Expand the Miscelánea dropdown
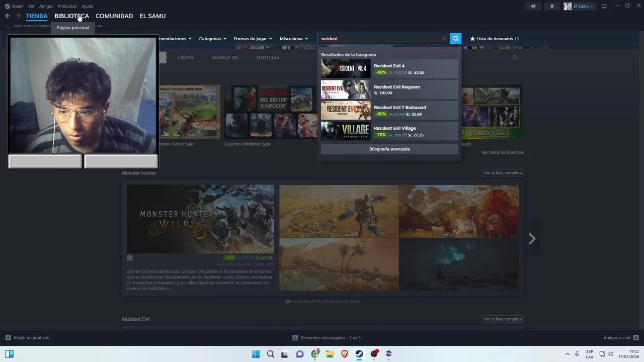 (294, 39)
